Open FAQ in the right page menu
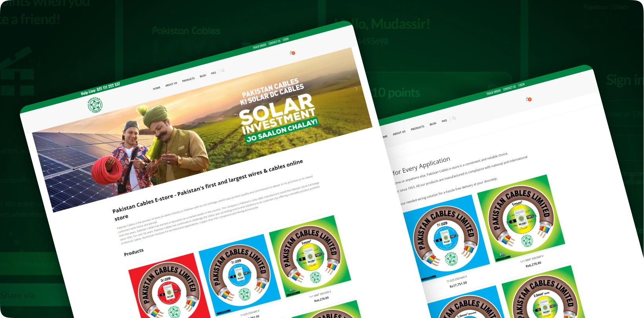The image size is (644, 318). (444, 121)
